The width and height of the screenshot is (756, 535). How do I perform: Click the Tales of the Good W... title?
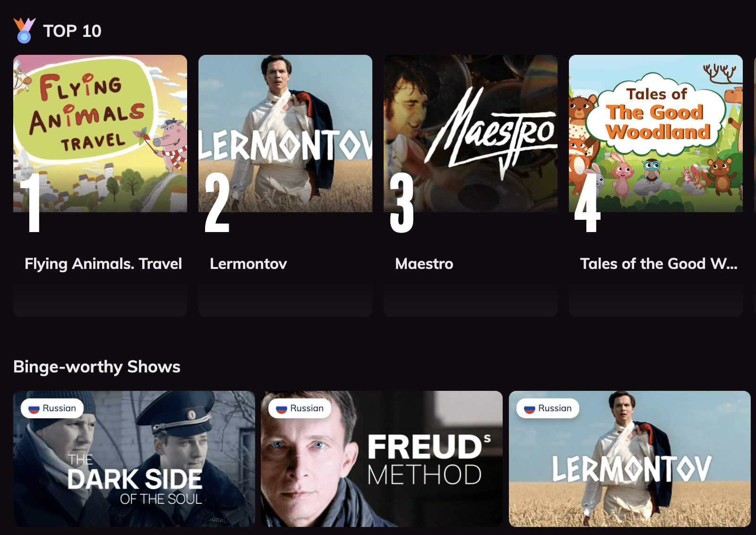[659, 264]
